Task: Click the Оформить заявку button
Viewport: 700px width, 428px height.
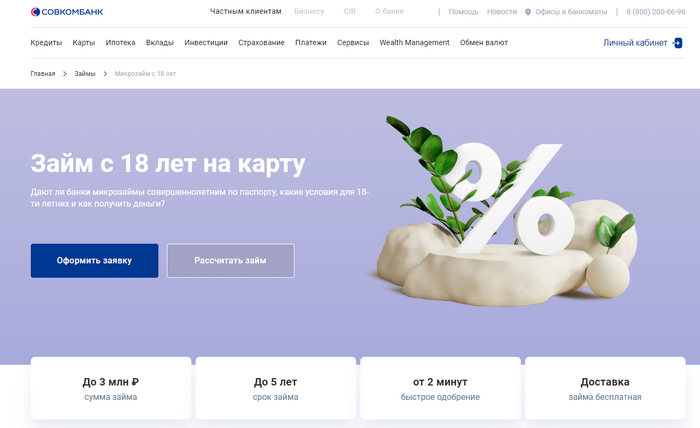Action: click(x=94, y=261)
